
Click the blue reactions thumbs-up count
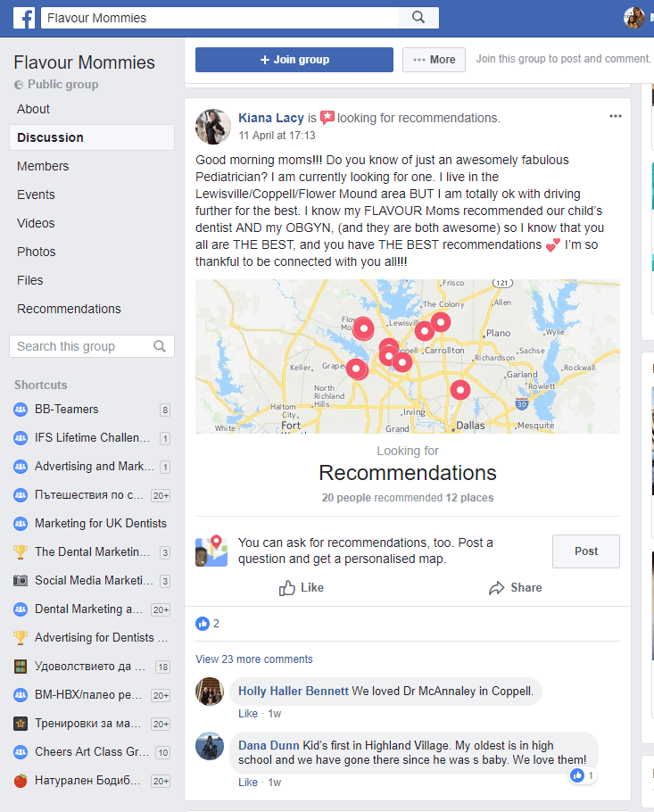(208, 624)
